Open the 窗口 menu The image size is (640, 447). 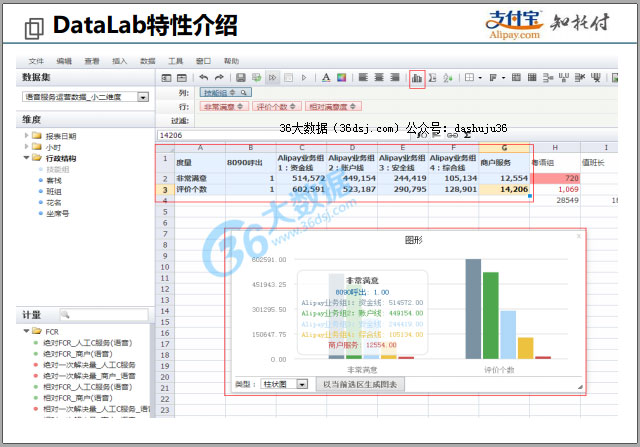click(203, 61)
